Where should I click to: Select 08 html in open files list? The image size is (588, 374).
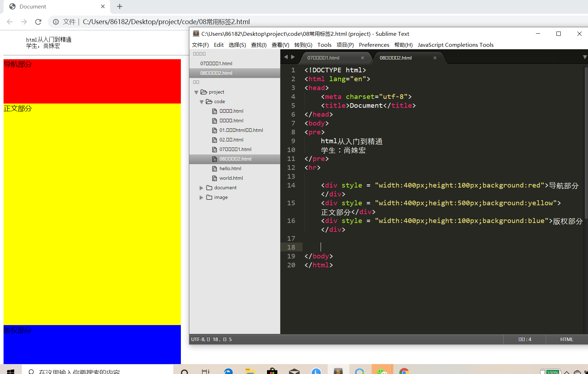click(x=235, y=73)
